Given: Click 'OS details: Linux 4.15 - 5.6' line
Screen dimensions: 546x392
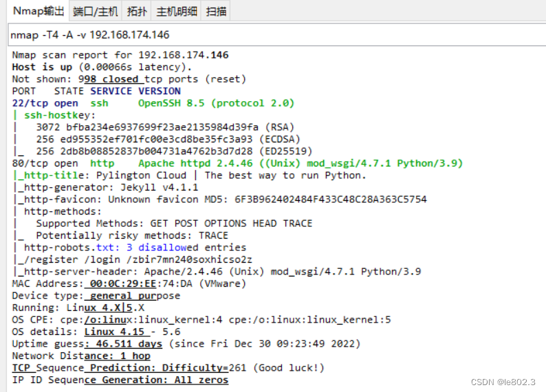Looking at the screenshot, I should tap(96, 331).
